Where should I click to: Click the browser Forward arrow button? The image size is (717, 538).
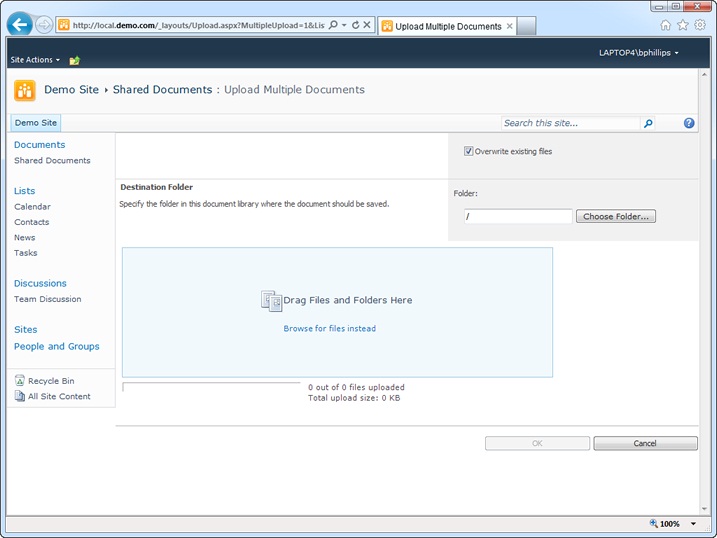[x=44, y=25]
